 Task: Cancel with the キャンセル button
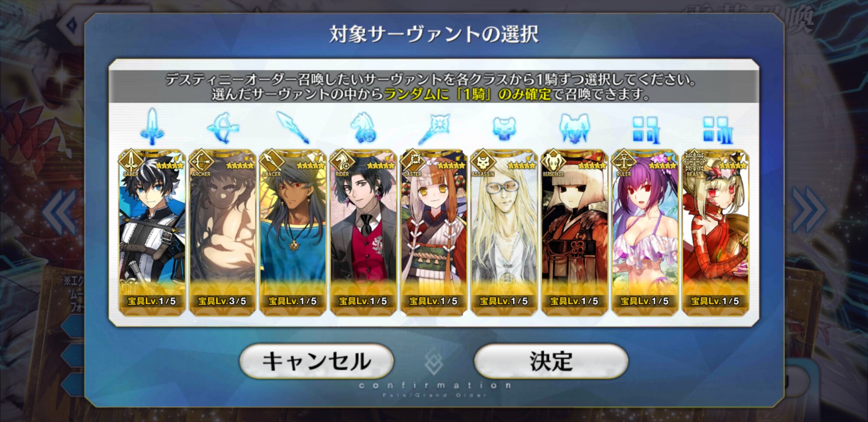point(316,361)
